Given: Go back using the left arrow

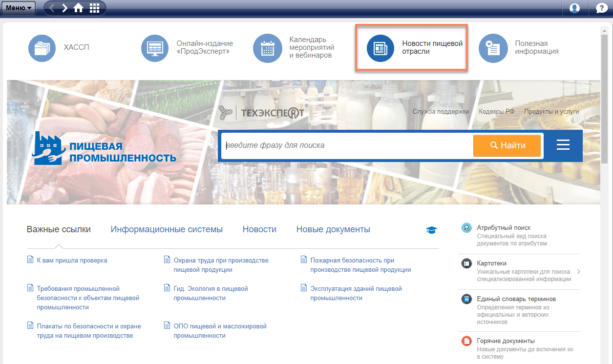Looking at the screenshot, I should (52, 8).
